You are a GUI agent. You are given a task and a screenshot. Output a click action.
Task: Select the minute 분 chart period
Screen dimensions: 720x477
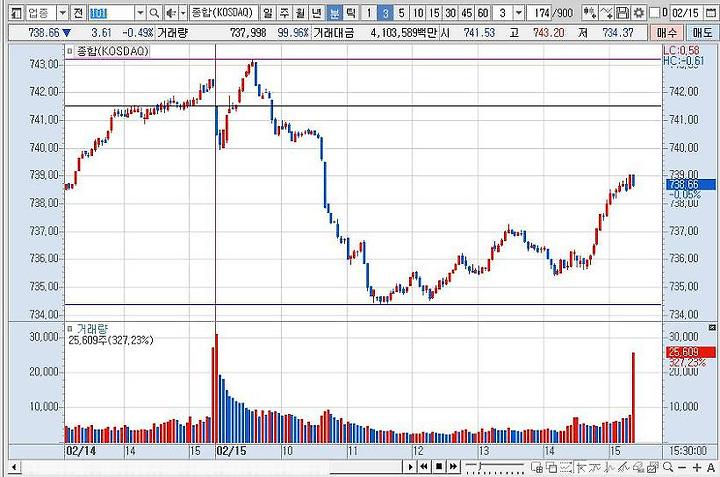(333, 13)
